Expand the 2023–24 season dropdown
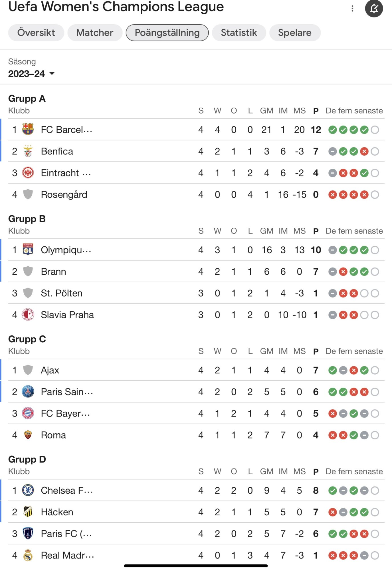Viewport: 392px width, 571px height. point(31,74)
